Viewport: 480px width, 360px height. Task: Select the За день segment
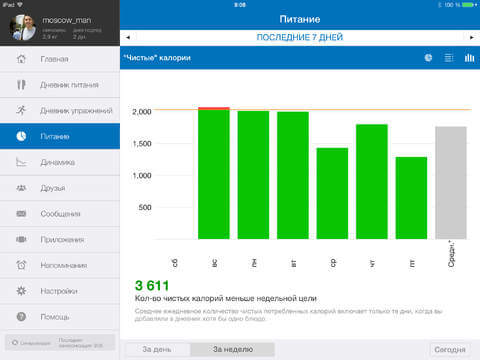[x=158, y=349]
